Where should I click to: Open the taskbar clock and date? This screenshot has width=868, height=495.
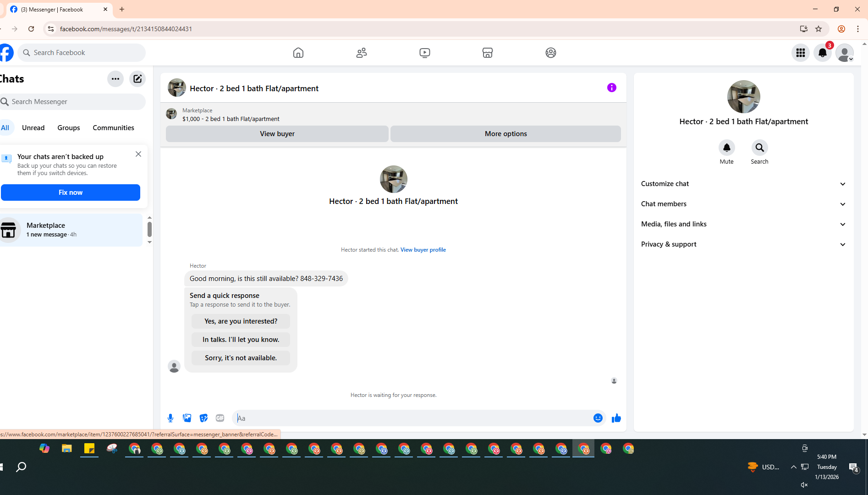[827, 467]
